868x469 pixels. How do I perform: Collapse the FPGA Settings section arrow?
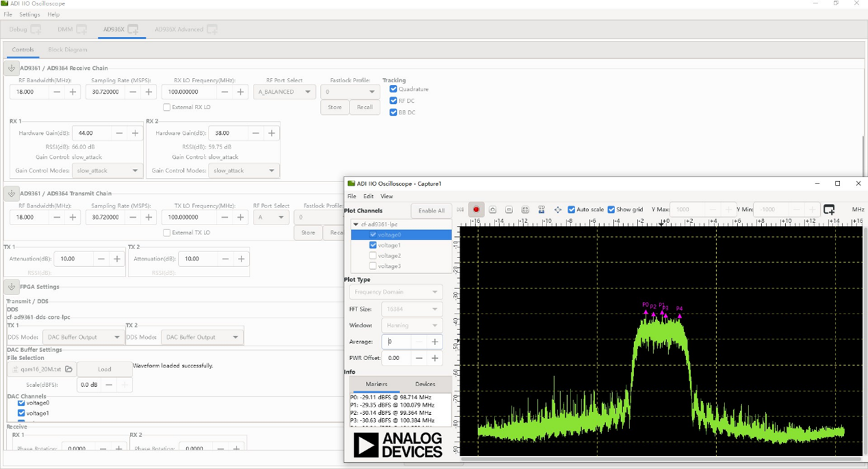(12, 287)
